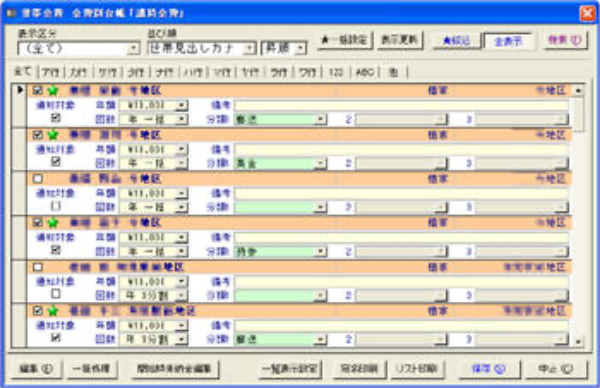This screenshot has width=600, height=388.
Task: Click the list scrollbar up arrow
Action: tap(578, 91)
